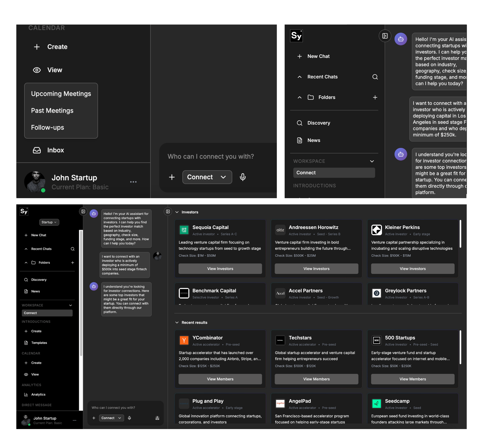Open the three-dot menu beside John Startup in the full dashboard

pyautogui.click(x=75, y=420)
